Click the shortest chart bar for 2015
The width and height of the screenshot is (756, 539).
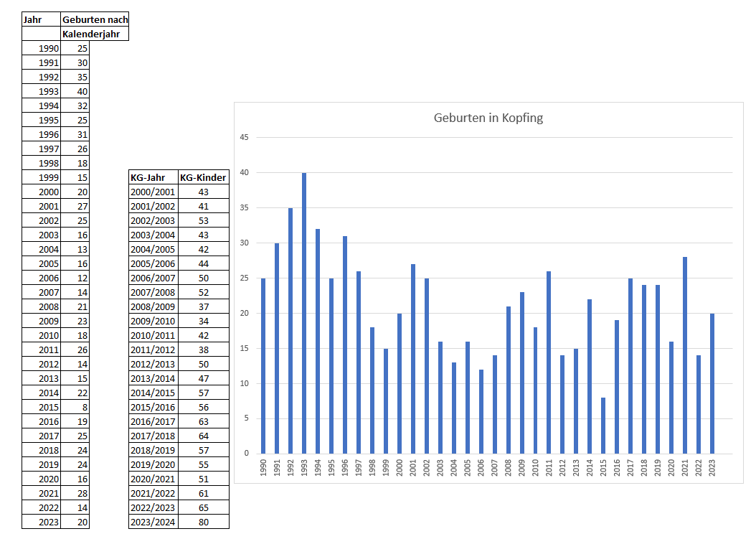coord(603,427)
